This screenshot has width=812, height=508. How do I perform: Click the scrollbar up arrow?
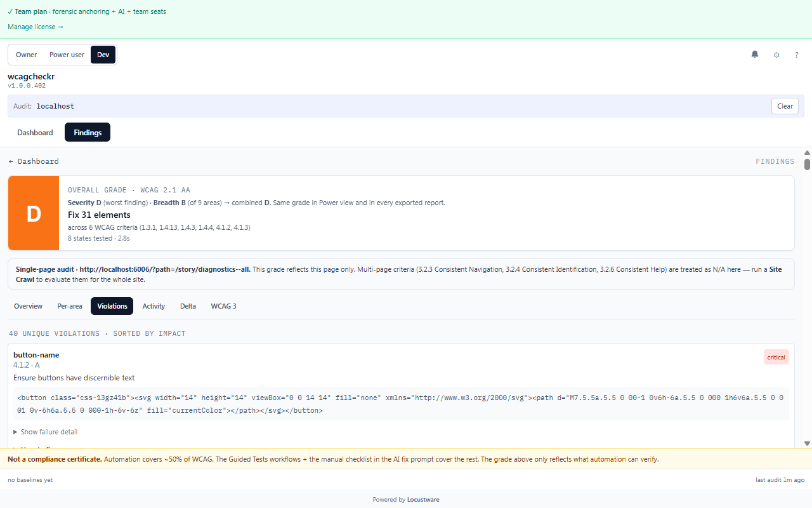click(x=807, y=153)
